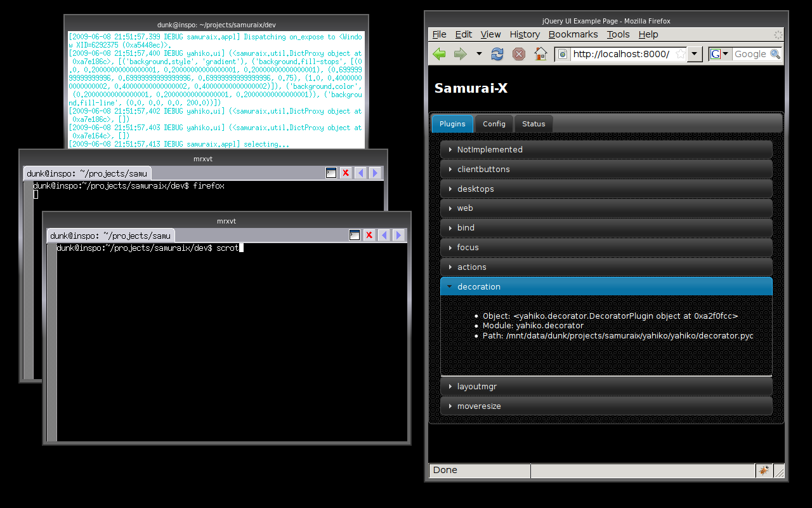Next tab arrow in firefox-command mrxvt window
This screenshot has width=812, height=508.
pos(375,173)
